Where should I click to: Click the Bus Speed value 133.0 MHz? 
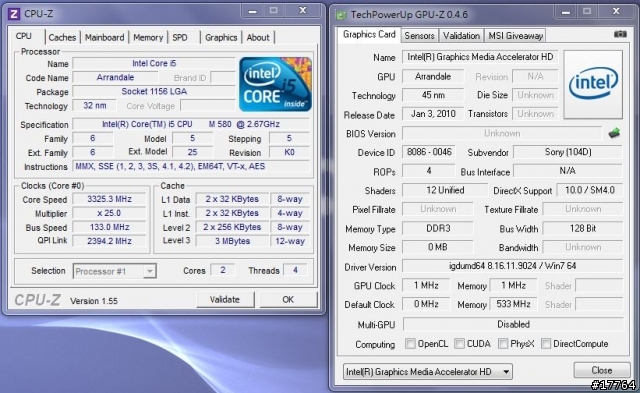pos(109,227)
